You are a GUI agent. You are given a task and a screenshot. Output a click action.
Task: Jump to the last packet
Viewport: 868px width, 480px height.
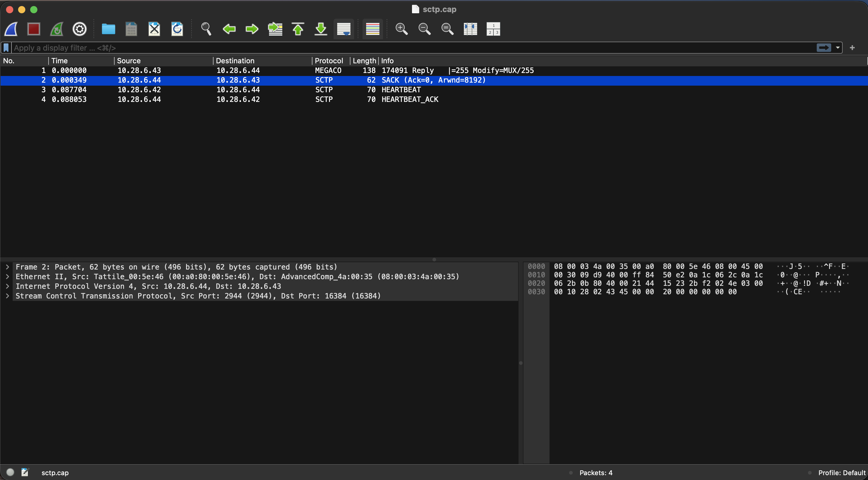[321, 29]
